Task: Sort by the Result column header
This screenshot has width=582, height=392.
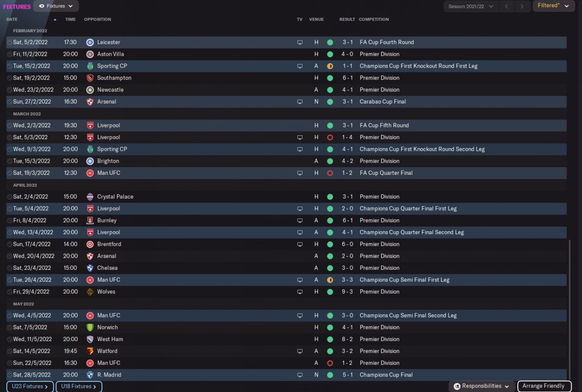Action: click(347, 20)
